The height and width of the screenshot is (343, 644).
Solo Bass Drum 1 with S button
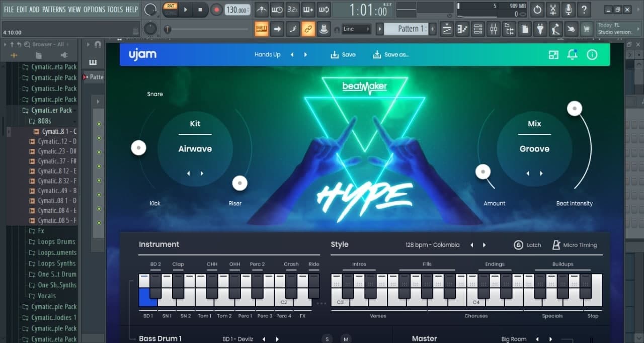327,339
